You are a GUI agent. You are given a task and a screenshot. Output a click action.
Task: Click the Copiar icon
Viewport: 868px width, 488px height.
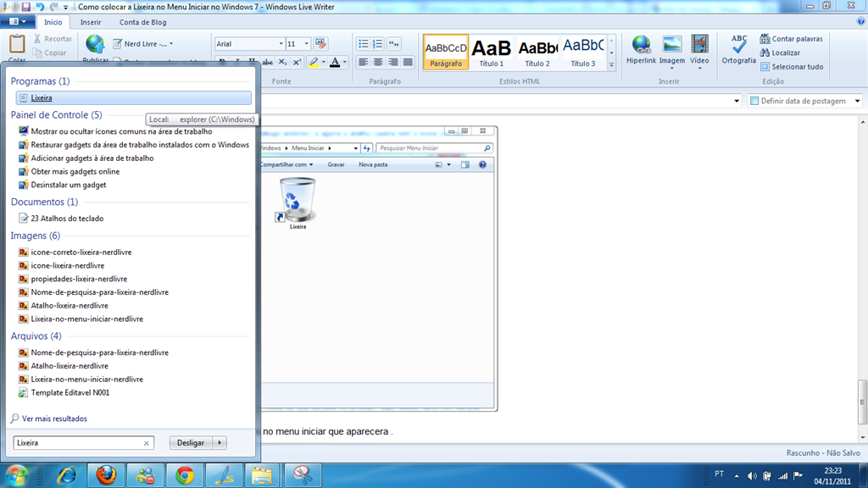37,53
